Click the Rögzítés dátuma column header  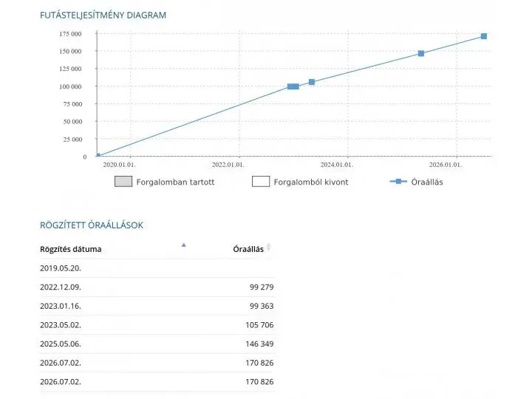click(71, 249)
